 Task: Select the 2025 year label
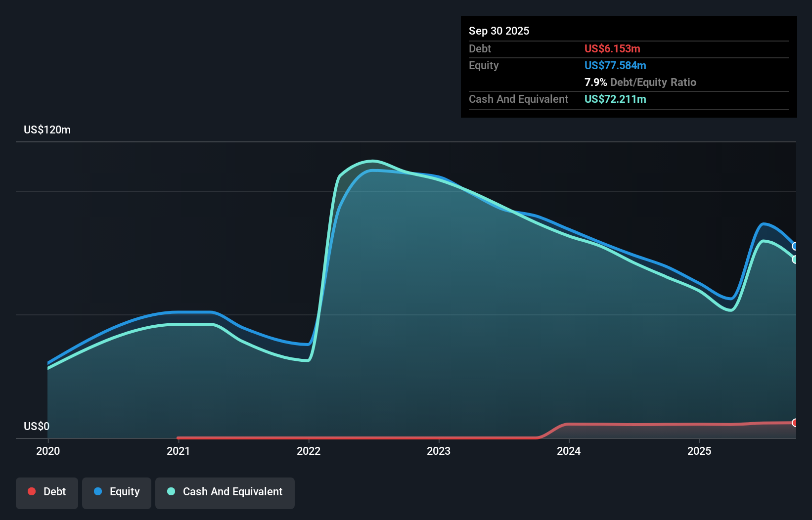pyautogui.click(x=700, y=451)
